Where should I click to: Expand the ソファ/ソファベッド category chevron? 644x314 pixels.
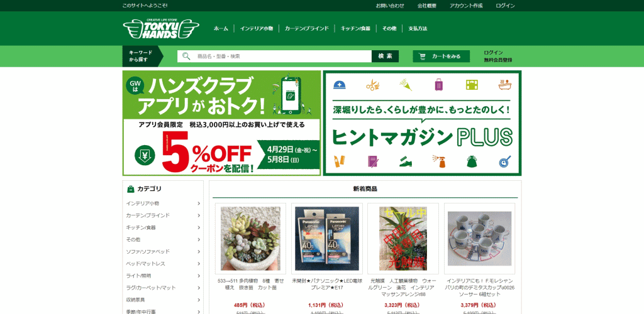coord(199,252)
